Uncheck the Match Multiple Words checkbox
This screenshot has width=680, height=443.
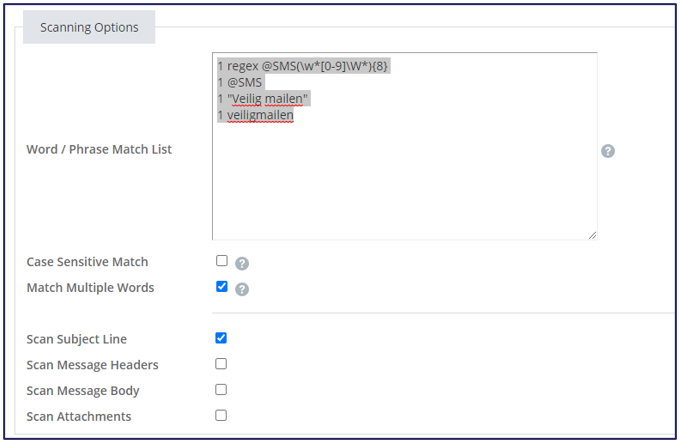click(x=222, y=287)
